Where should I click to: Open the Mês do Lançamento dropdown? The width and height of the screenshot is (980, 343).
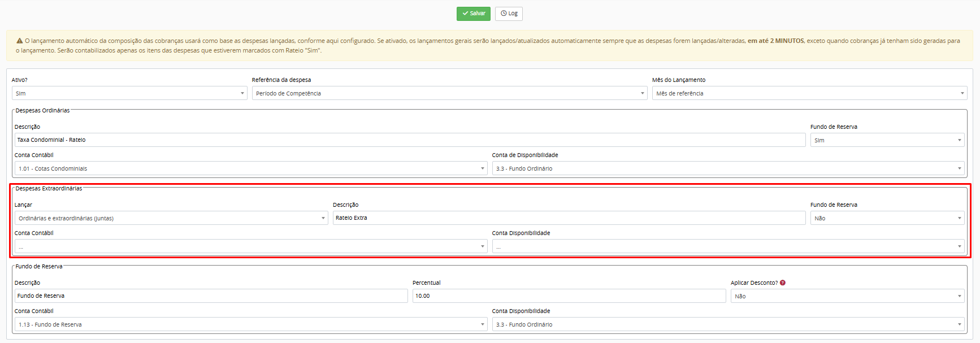(x=809, y=93)
